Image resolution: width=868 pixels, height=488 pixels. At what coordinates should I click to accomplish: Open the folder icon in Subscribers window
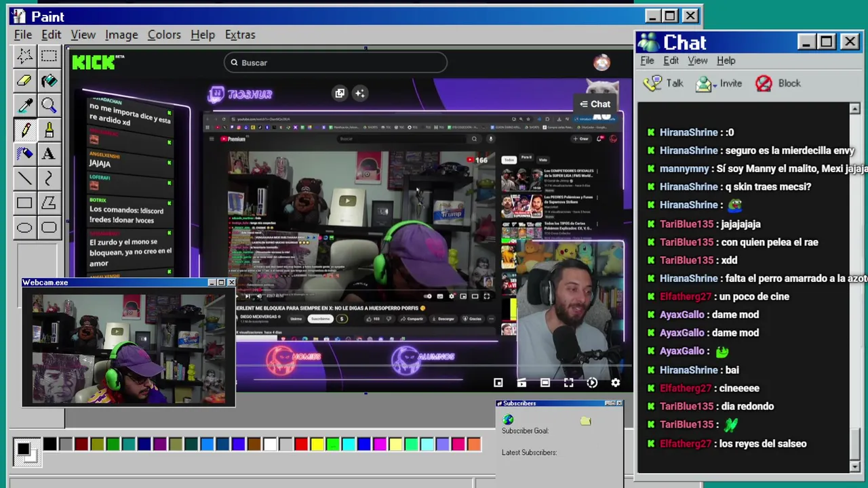pyautogui.click(x=586, y=421)
